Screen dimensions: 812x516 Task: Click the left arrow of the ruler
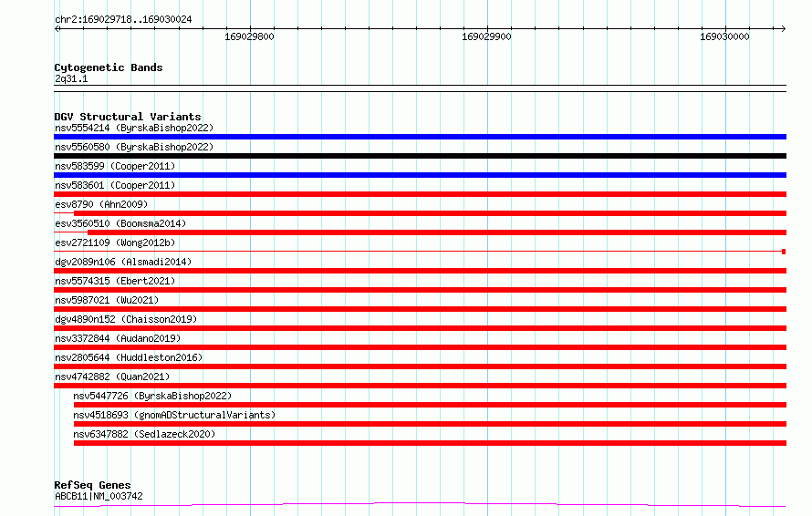click(x=57, y=28)
